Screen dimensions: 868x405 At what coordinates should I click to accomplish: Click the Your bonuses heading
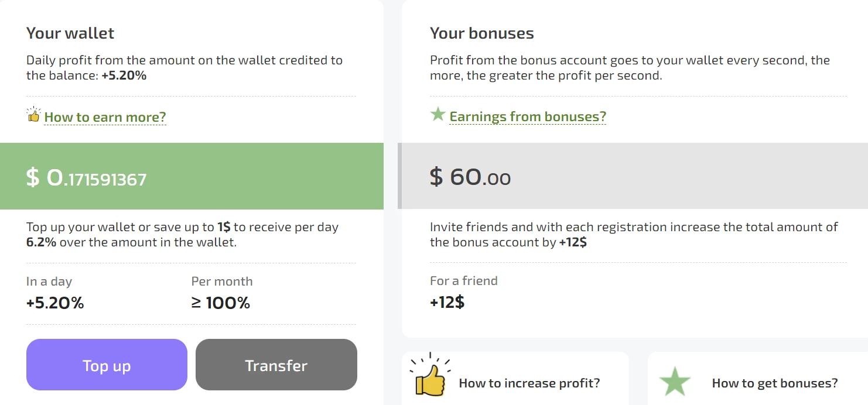coord(482,33)
